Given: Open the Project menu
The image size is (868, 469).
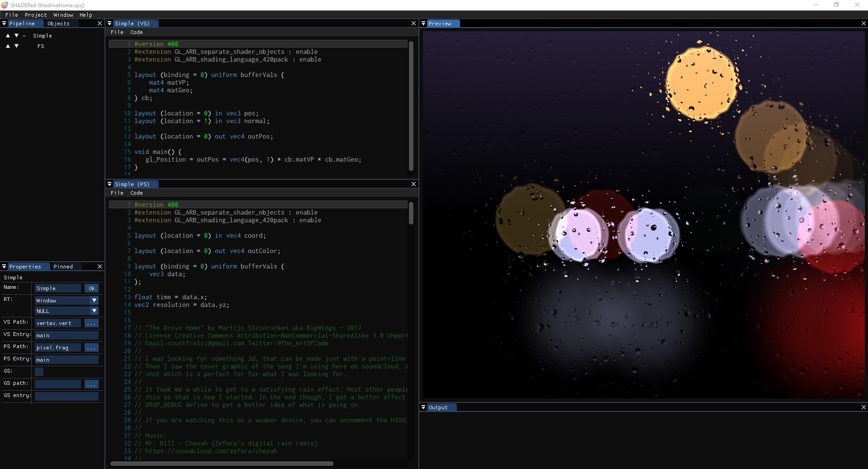Looking at the screenshot, I should pyautogui.click(x=36, y=15).
